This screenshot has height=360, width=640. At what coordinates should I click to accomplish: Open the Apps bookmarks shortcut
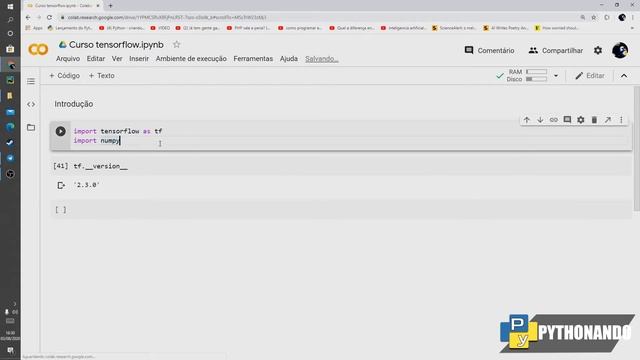(34, 28)
